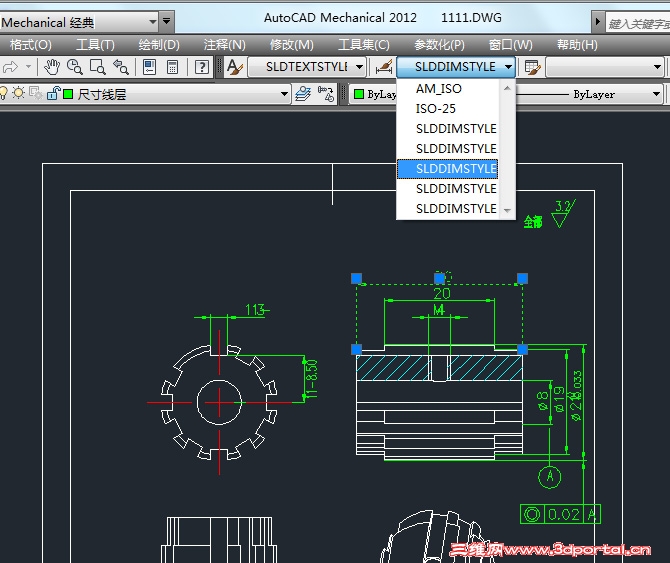Click the Zoom Previous icon

[x=121, y=67]
